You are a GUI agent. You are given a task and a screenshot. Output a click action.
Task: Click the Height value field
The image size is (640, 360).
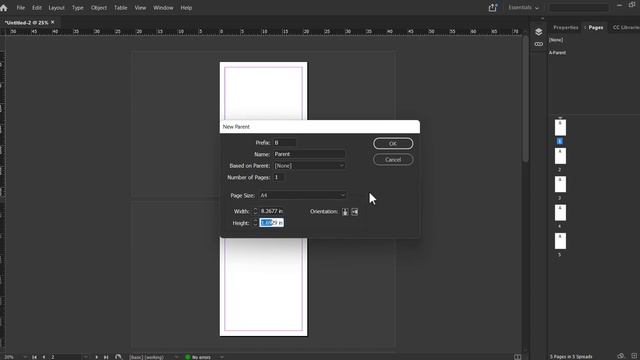click(271, 223)
